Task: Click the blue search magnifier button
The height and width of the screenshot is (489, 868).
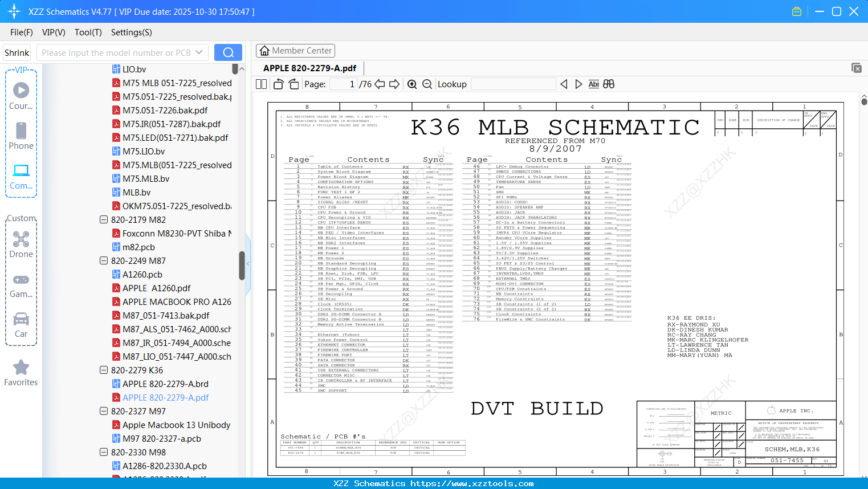Action: click(228, 52)
